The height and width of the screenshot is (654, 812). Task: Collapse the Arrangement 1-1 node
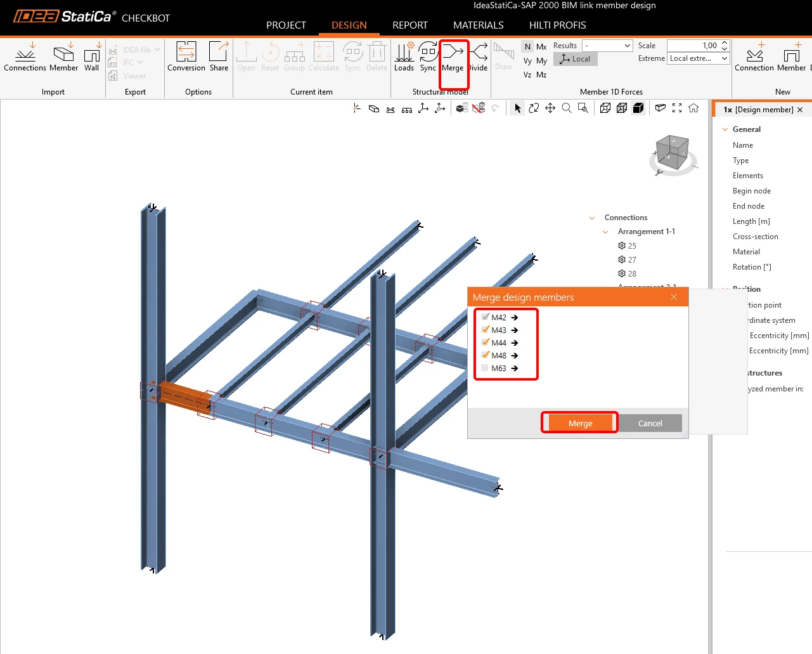point(605,232)
